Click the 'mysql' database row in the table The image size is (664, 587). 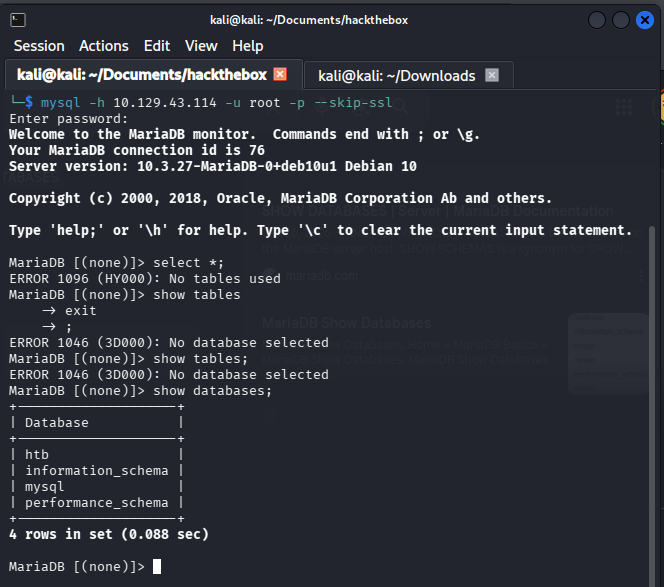coord(97,487)
